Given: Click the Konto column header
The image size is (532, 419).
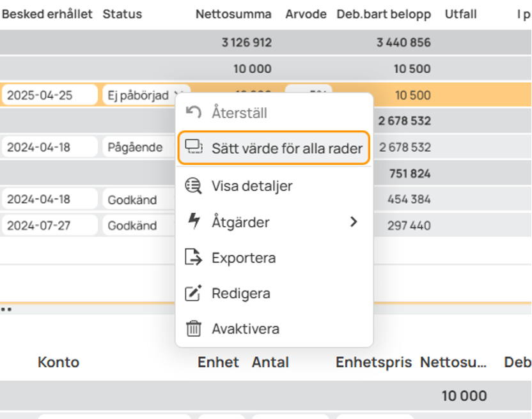Looking at the screenshot, I should [x=58, y=362].
